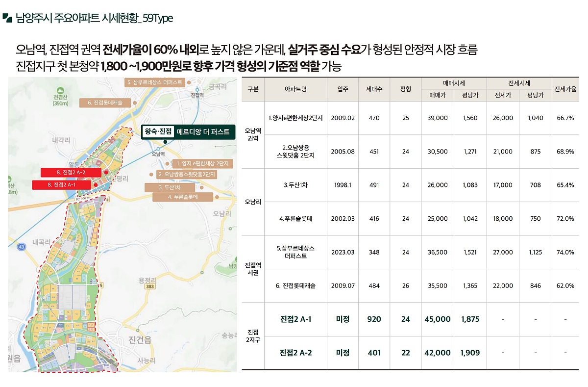Image resolution: width=588 pixels, height=387 pixels.
Task: Click the red location pin next to 진접2 A-2
Action: (x=105, y=173)
